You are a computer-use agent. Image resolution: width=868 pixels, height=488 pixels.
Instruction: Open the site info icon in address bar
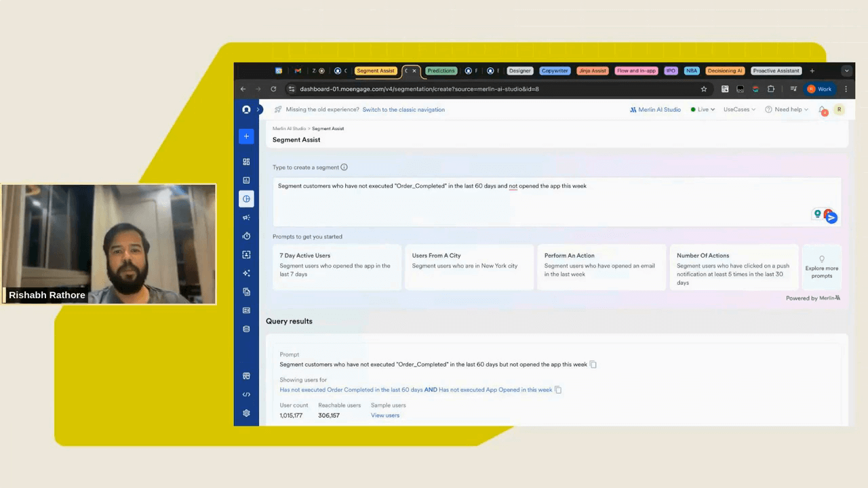click(x=292, y=89)
